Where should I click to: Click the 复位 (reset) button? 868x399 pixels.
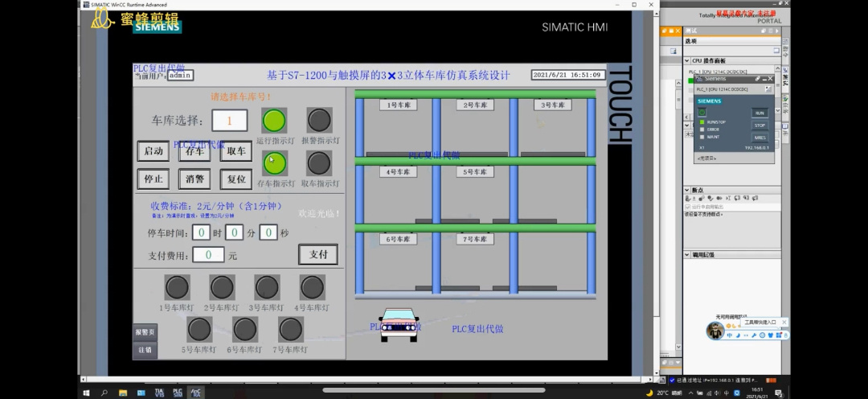click(235, 179)
